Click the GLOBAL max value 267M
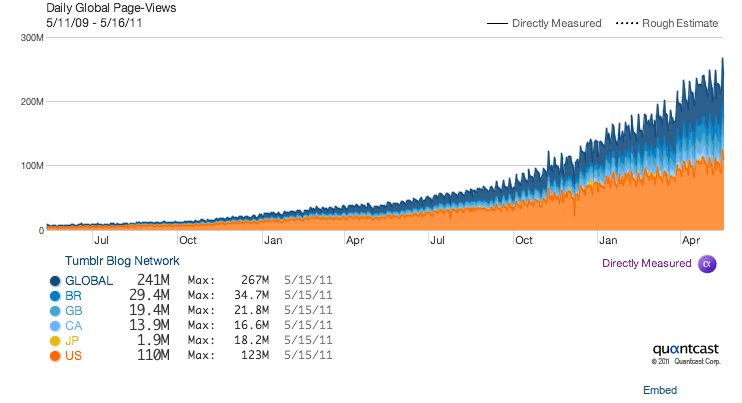Image resolution: width=742 pixels, height=403 pixels. pos(252,281)
